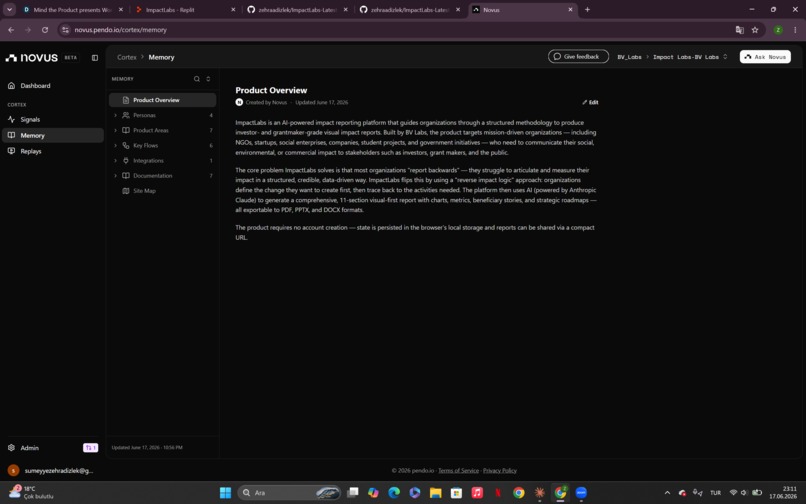
Task: View site information icon in address bar
Action: tap(65, 30)
